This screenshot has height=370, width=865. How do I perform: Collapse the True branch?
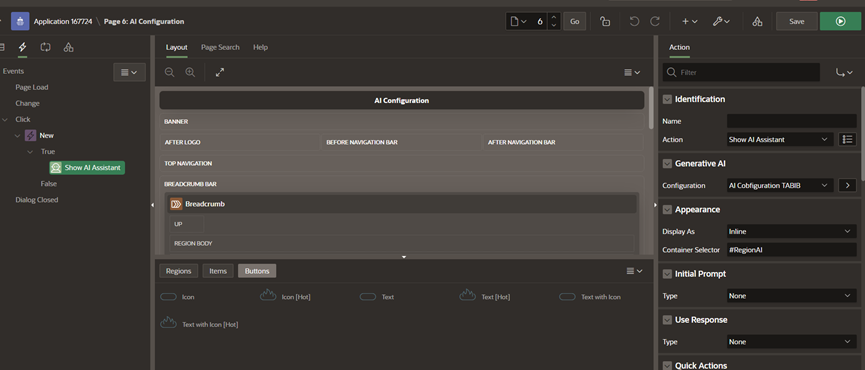click(x=30, y=151)
